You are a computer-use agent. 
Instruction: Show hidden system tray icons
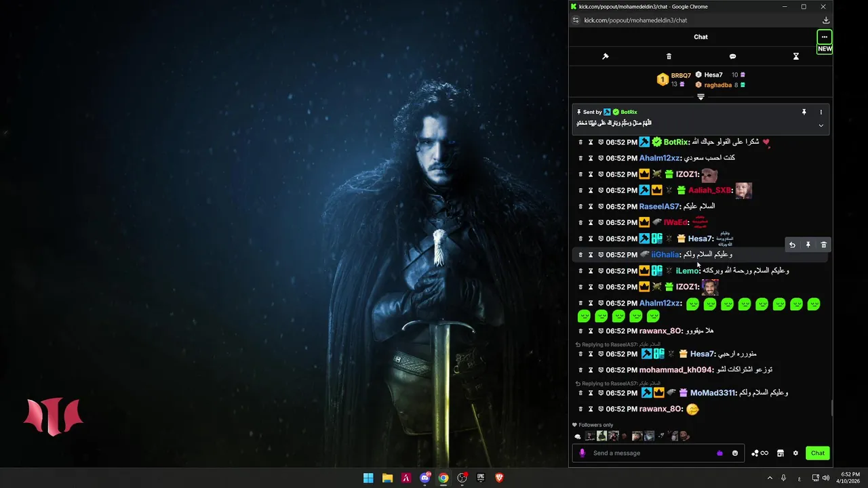[x=770, y=478]
